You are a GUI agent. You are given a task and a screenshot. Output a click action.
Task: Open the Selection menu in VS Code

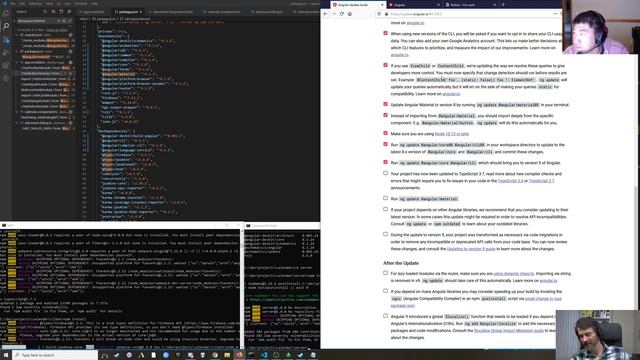click(x=35, y=4)
